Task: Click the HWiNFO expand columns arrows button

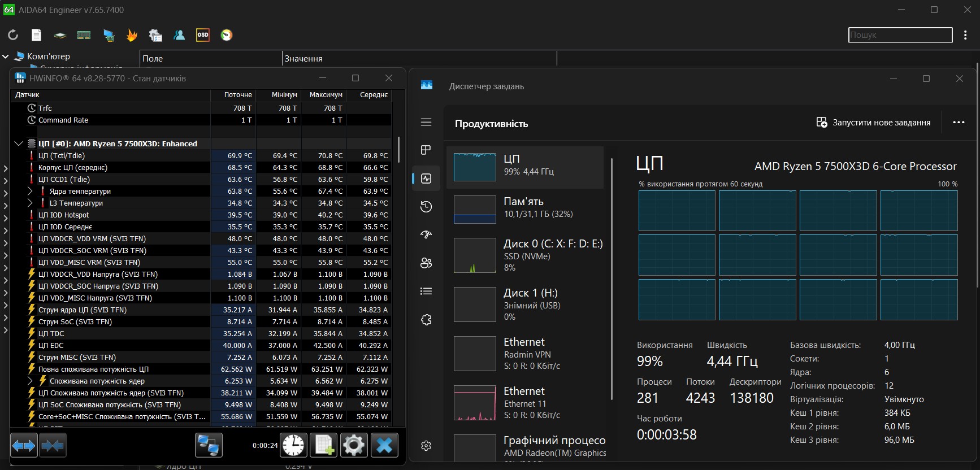Action: [24, 445]
